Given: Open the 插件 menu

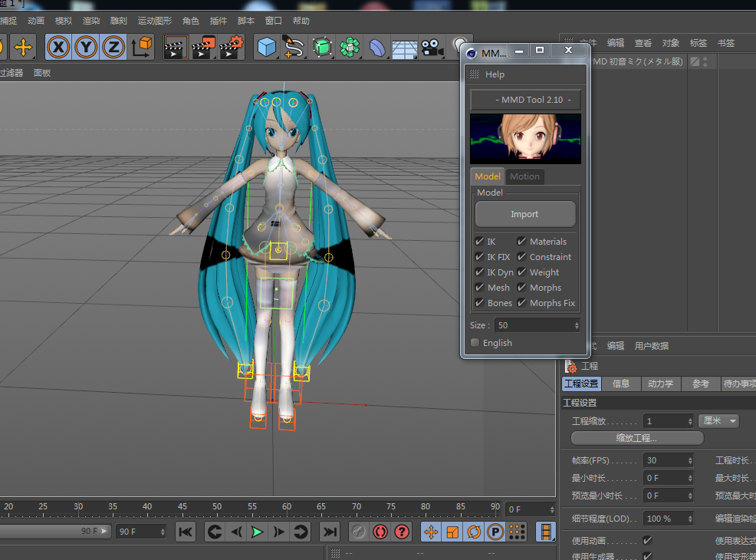Looking at the screenshot, I should (218, 21).
